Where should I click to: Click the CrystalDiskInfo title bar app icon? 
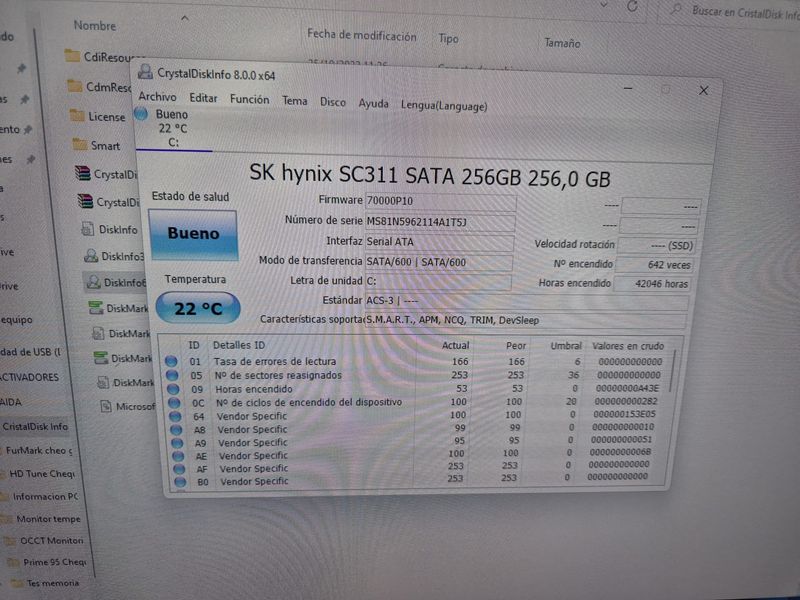(145, 71)
